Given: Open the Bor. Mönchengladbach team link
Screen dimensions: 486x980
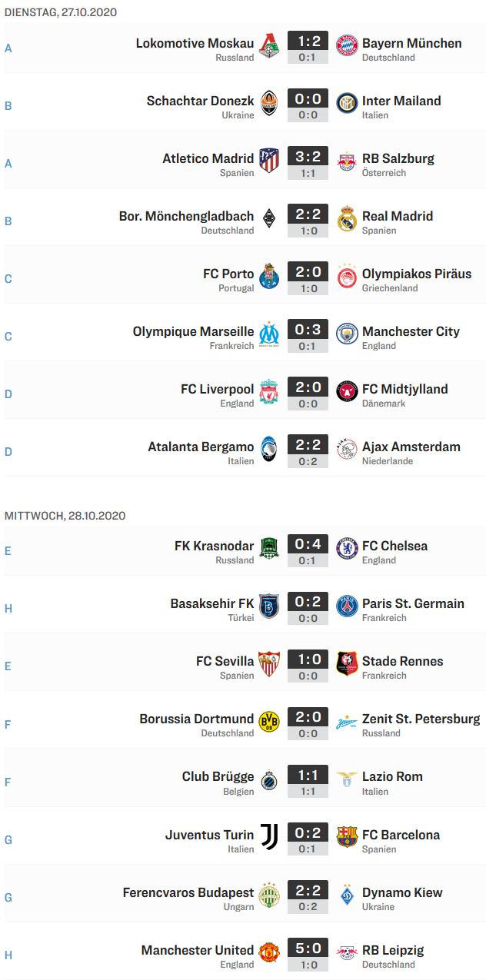Looking at the screenshot, I should click(186, 216).
